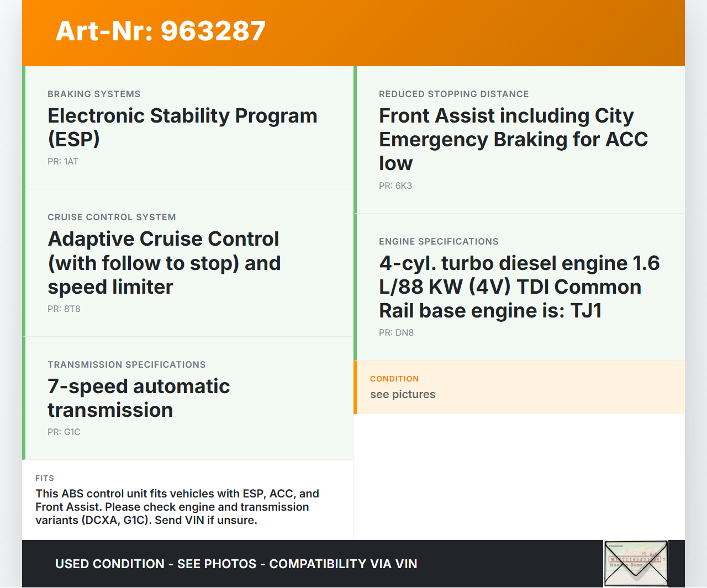Click the PR: DN8 code
Viewport: 707px width, 588px height.
(x=396, y=333)
